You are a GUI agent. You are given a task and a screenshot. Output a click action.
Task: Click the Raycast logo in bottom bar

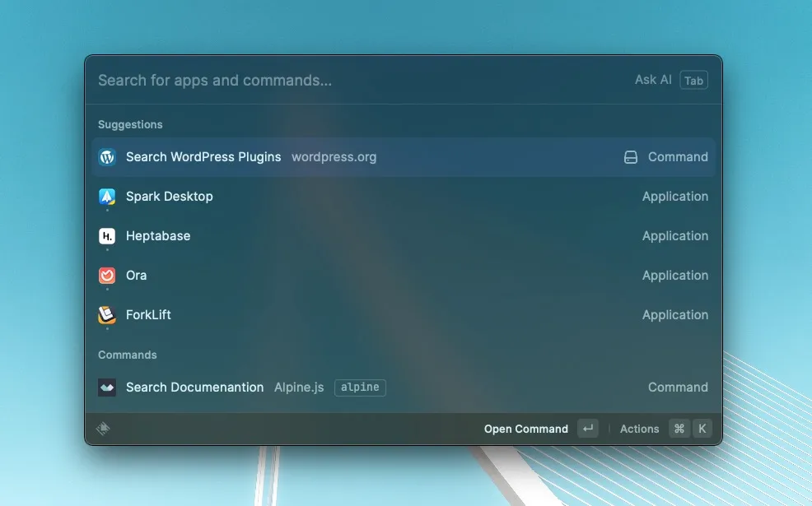[103, 429]
